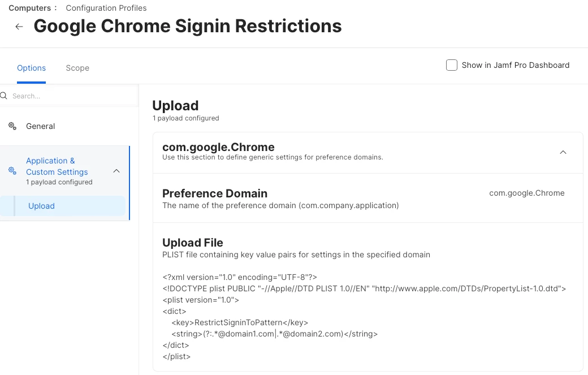Switch to the Options tab
Image resolution: width=588 pixels, height=375 pixels.
pyautogui.click(x=32, y=68)
